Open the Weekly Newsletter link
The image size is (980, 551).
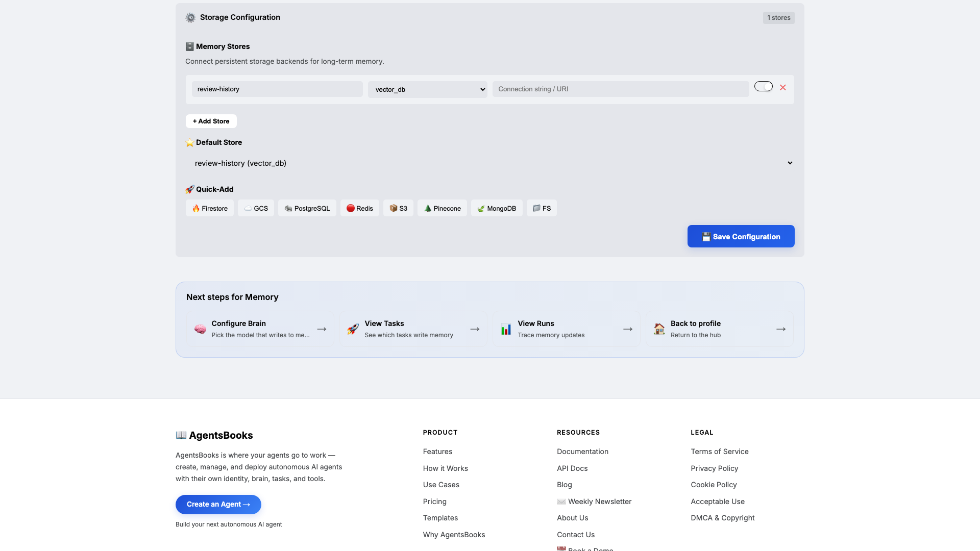point(594,502)
